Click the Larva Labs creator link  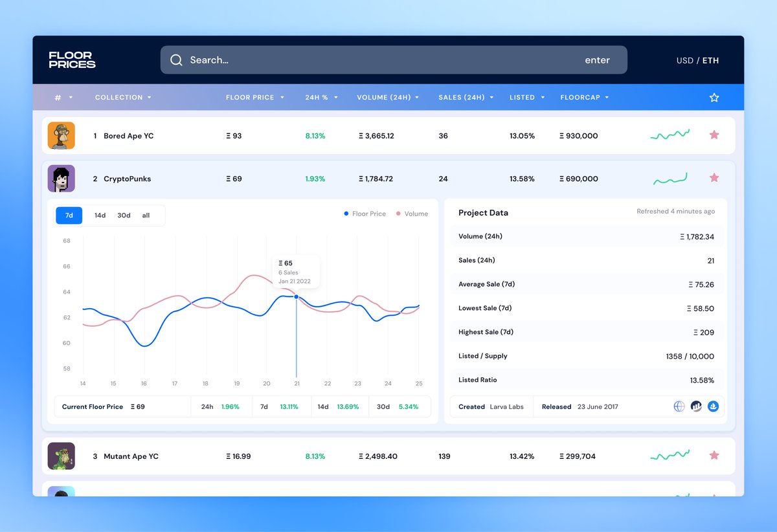point(507,407)
